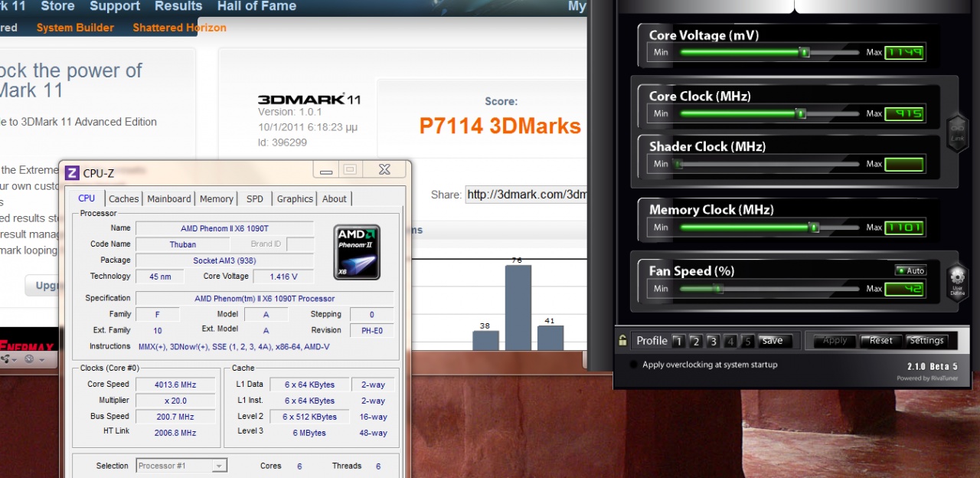Go to the SPD tab in CPU-Z
Viewport: 980px width, 478px height.
click(x=255, y=199)
